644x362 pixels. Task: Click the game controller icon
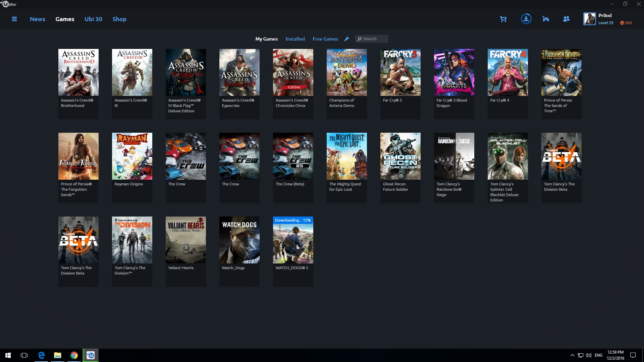click(x=546, y=19)
